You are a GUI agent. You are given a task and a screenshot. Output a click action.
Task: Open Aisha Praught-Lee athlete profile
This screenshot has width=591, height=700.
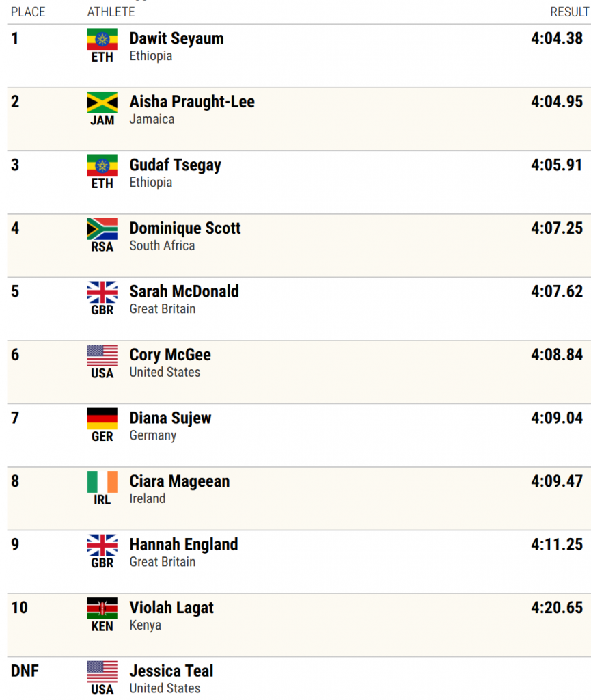point(192,102)
